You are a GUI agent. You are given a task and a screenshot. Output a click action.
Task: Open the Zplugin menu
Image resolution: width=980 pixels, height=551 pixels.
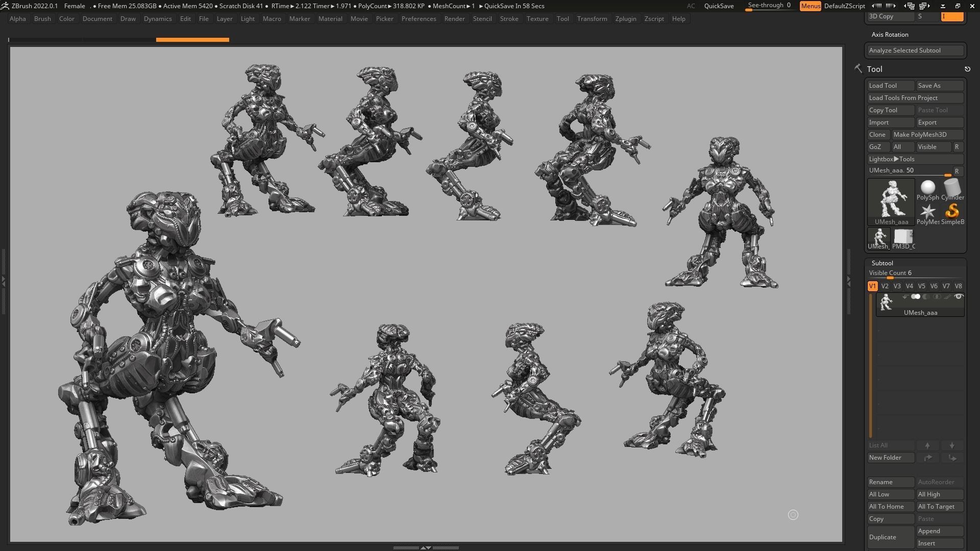tap(625, 19)
